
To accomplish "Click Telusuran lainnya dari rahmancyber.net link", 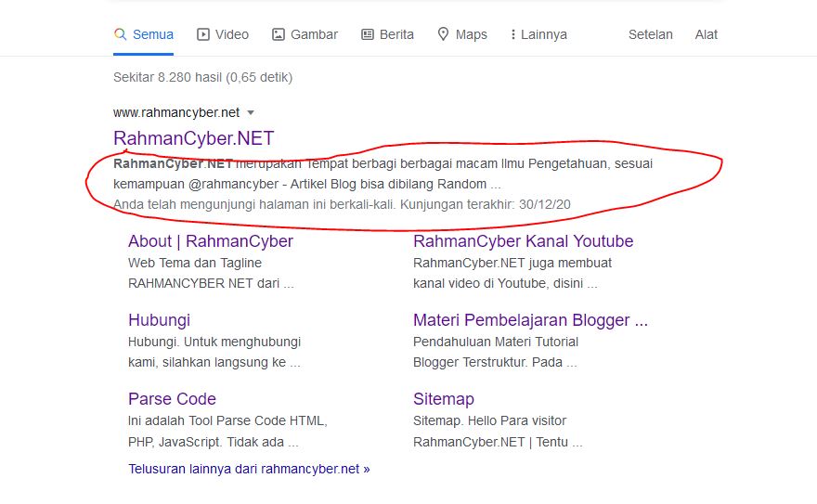I will pos(249,469).
